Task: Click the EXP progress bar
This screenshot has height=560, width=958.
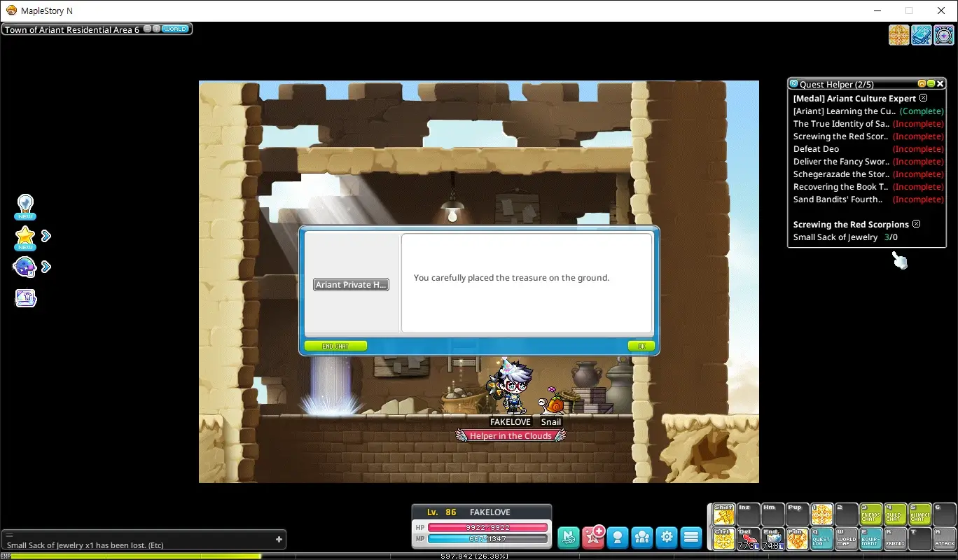Action: tap(479, 556)
